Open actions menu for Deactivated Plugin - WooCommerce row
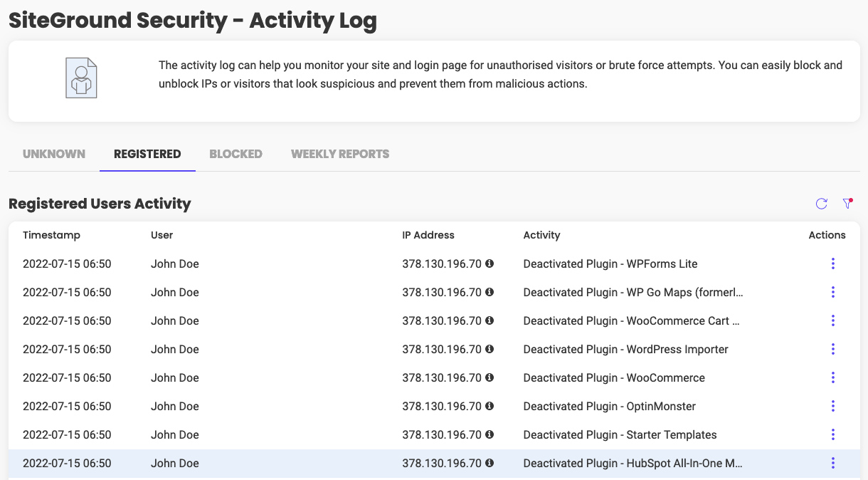Viewport: 868px width, 480px height. click(x=832, y=377)
